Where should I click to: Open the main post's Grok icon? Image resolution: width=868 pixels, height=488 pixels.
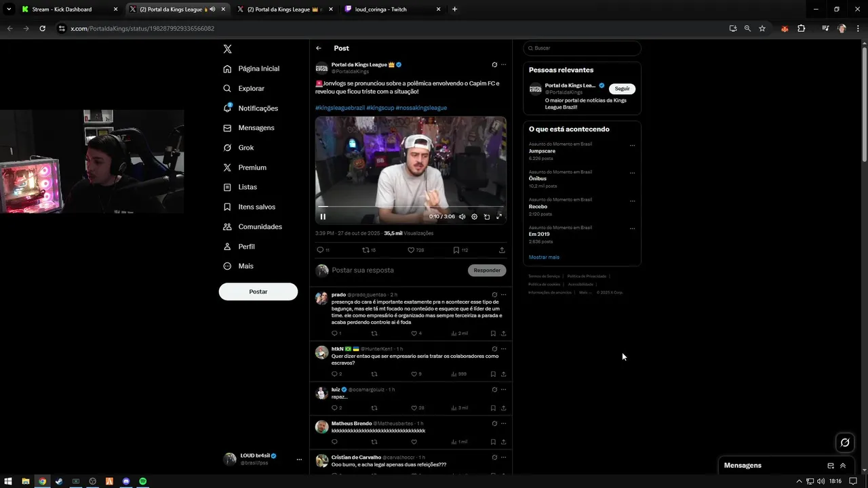tap(494, 65)
